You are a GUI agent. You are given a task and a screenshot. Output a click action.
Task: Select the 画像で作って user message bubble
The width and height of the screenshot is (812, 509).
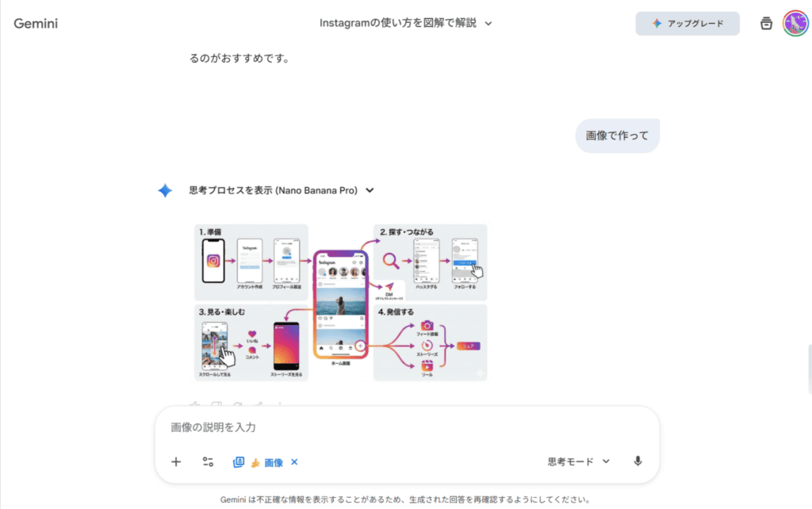point(617,136)
